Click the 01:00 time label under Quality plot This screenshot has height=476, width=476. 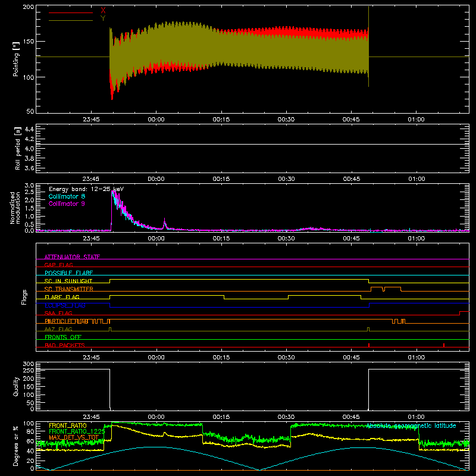coord(416,417)
